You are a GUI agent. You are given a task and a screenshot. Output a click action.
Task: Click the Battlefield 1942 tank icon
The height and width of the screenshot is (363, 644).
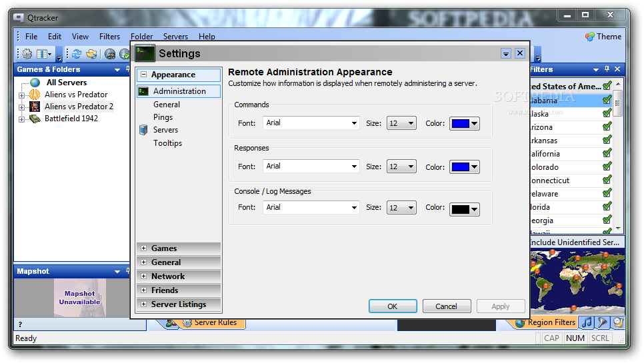tap(35, 119)
